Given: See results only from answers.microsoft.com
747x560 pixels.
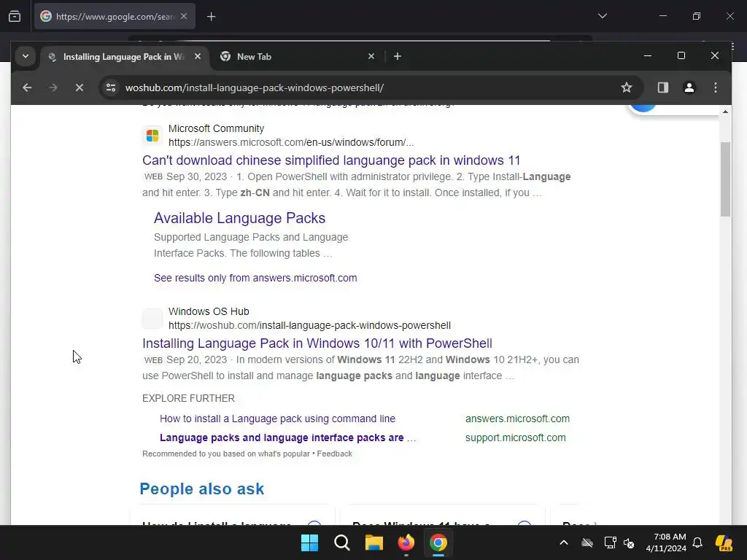Looking at the screenshot, I should pos(255,278).
